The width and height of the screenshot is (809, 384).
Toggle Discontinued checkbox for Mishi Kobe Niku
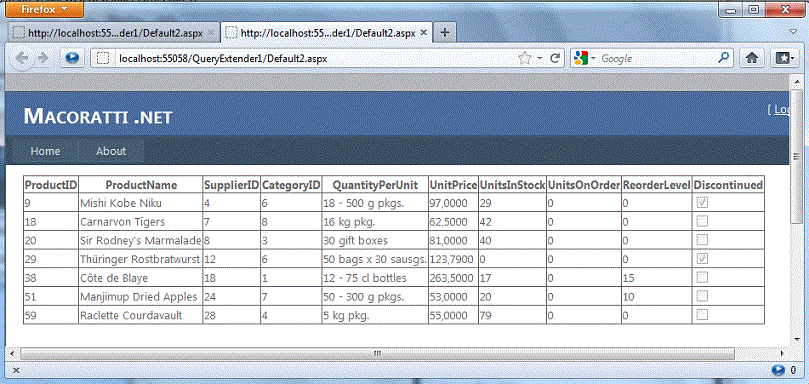(x=702, y=203)
